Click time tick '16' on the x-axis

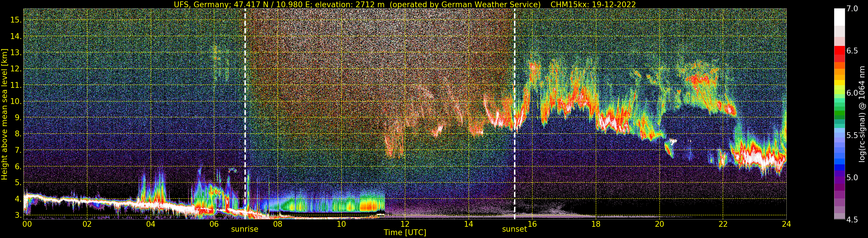[532, 224]
